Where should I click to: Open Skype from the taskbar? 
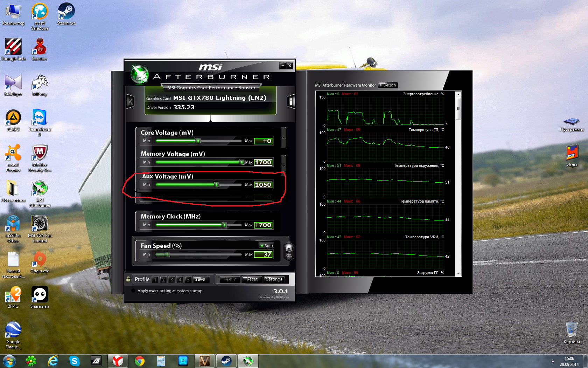(x=75, y=361)
